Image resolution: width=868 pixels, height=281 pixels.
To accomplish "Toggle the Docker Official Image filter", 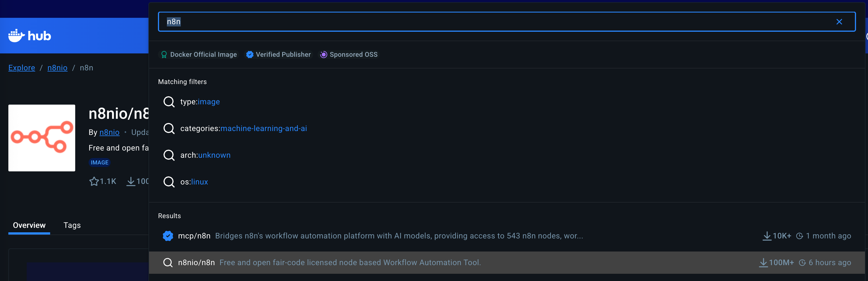I will [x=199, y=55].
